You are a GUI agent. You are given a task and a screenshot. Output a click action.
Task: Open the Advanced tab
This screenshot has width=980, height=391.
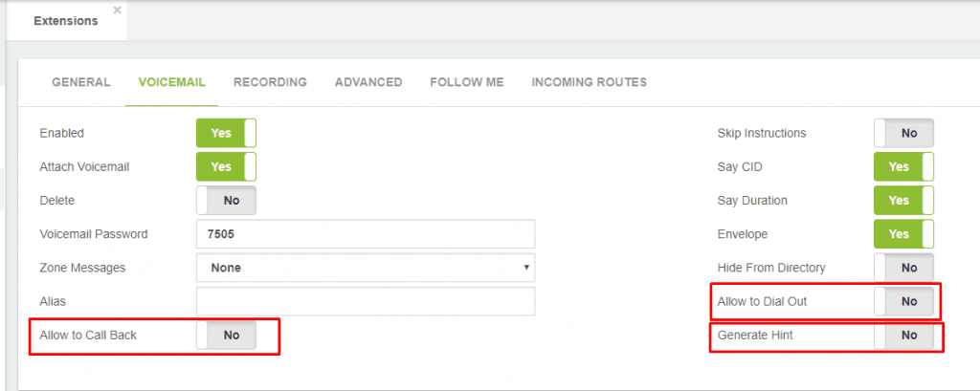(368, 82)
